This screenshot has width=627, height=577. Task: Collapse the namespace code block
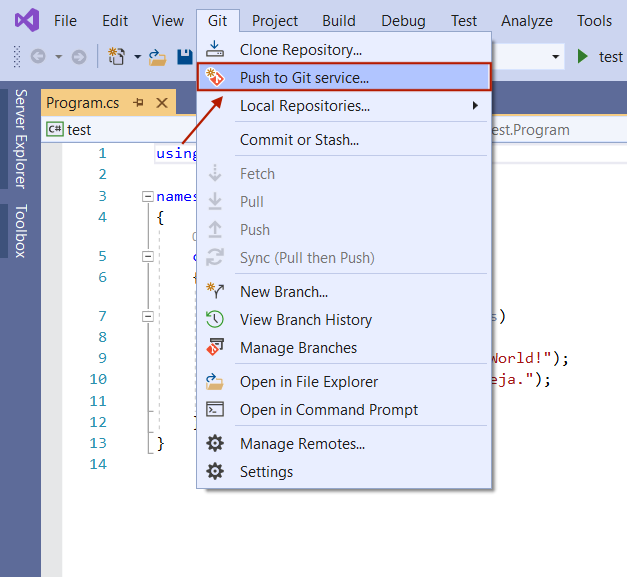pyautogui.click(x=148, y=197)
